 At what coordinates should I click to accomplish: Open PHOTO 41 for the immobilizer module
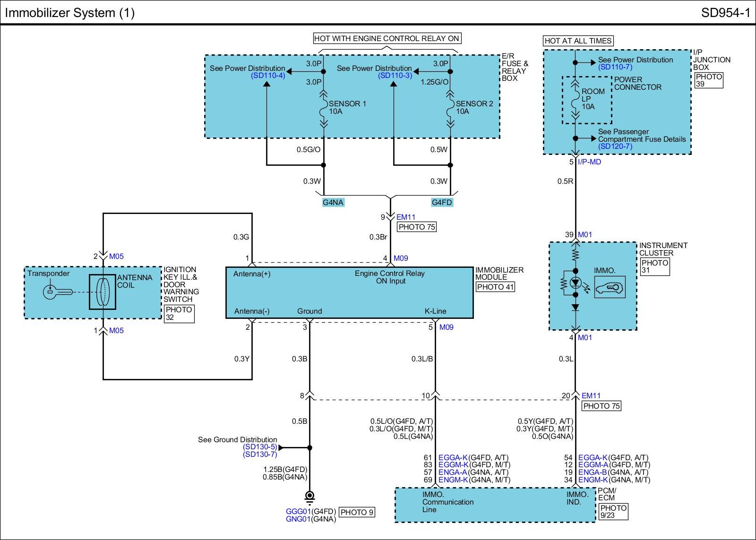[x=495, y=287]
